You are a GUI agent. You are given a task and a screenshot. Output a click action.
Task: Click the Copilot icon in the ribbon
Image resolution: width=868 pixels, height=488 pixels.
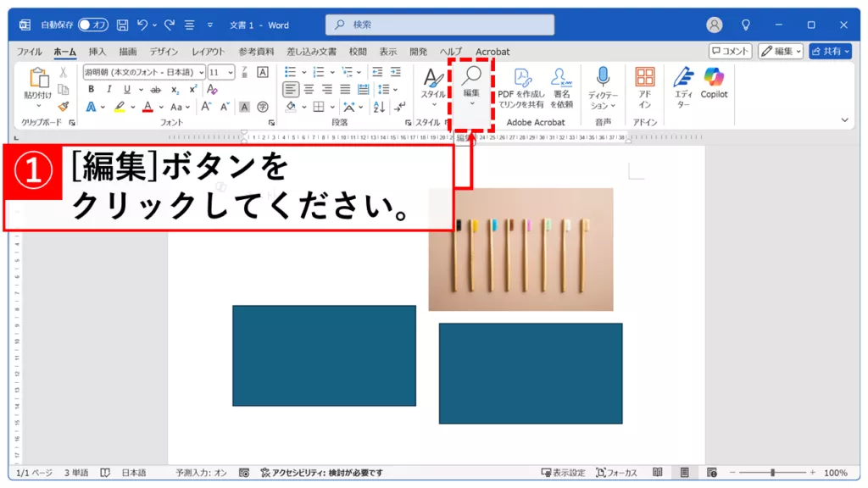[714, 83]
